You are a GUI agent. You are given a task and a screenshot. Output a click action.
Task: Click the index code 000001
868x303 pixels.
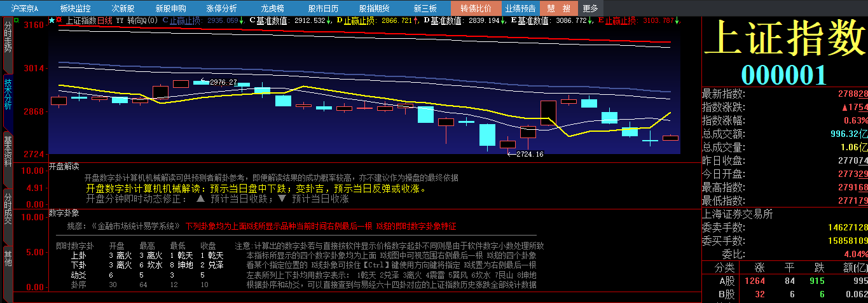pyautogui.click(x=785, y=75)
